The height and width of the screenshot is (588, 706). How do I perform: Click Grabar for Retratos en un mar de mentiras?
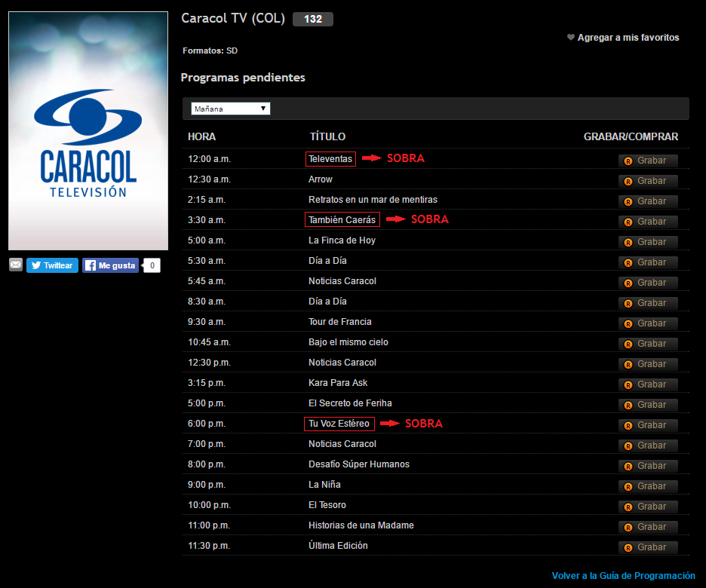(x=648, y=201)
